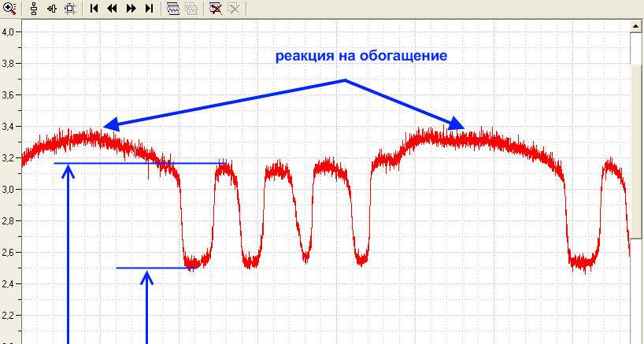Click the vertical scrollbar up arrow
This screenshot has height=344, width=644.
tap(636, 26)
